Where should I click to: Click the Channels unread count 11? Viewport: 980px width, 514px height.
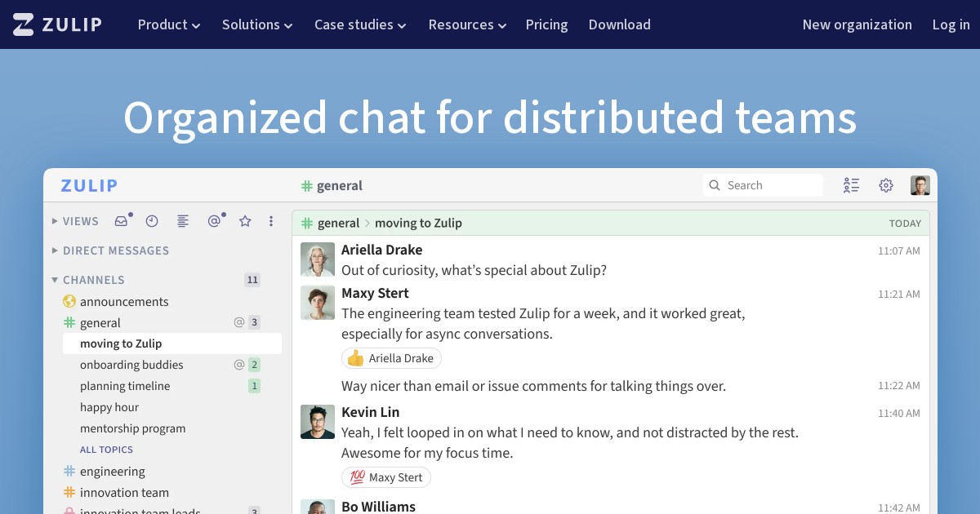pos(252,280)
